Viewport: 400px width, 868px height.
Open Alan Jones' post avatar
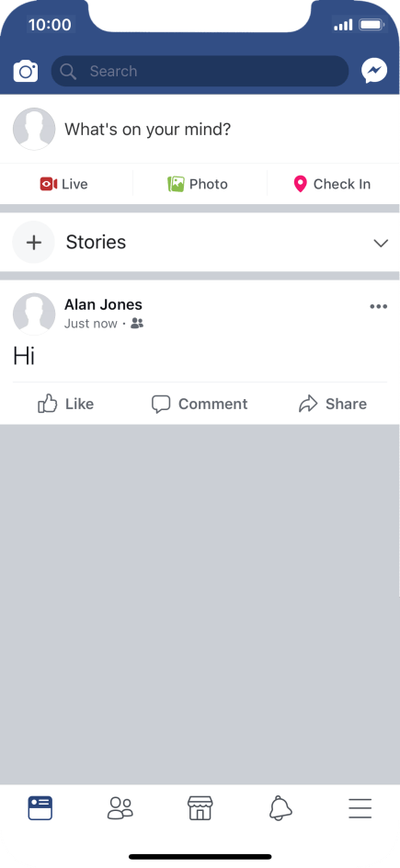(34, 314)
